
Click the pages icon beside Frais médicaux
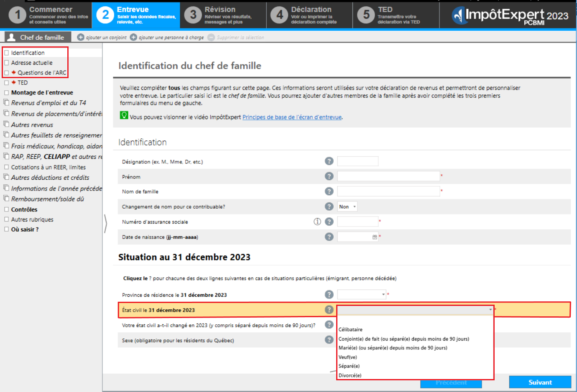coord(6,145)
